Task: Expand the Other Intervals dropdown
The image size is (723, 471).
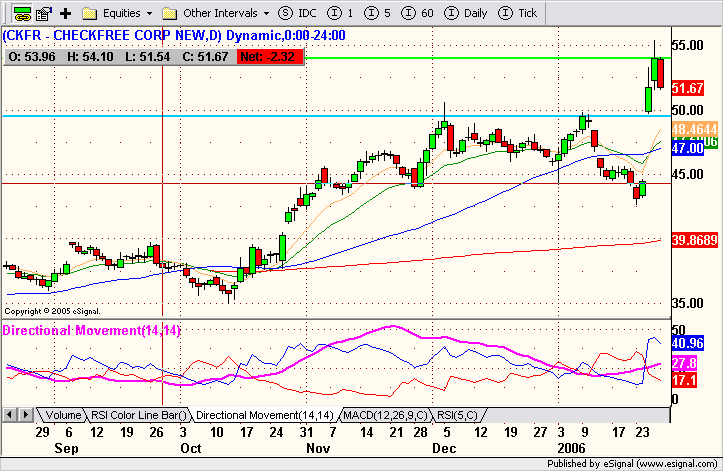Action: click(x=216, y=13)
